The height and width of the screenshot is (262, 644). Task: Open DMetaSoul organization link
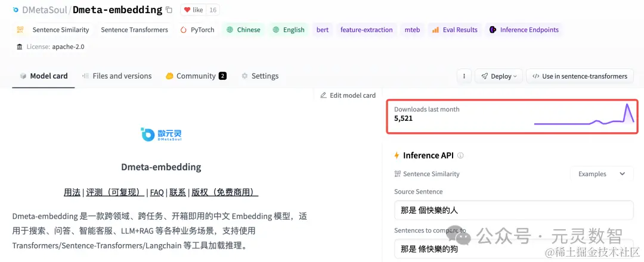pyautogui.click(x=44, y=10)
